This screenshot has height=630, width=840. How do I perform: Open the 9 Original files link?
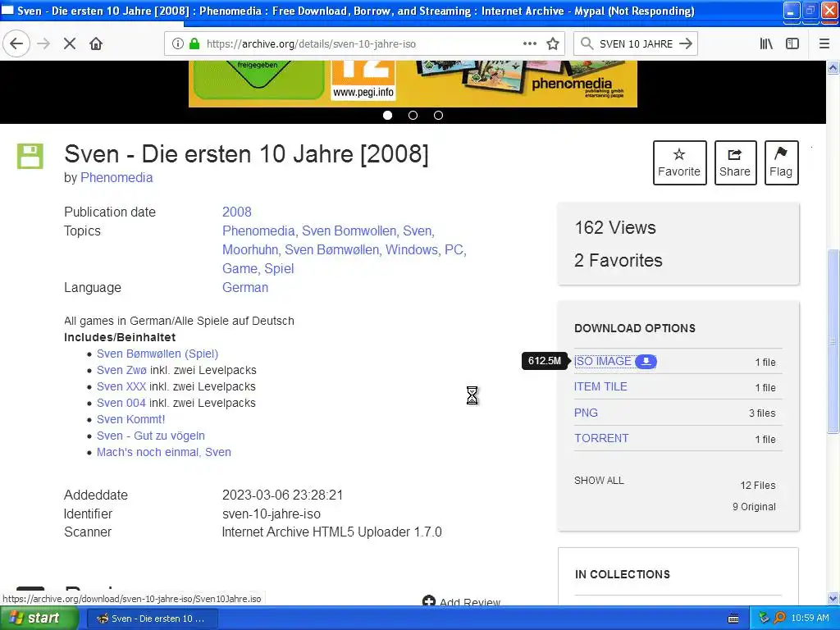click(754, 507)
